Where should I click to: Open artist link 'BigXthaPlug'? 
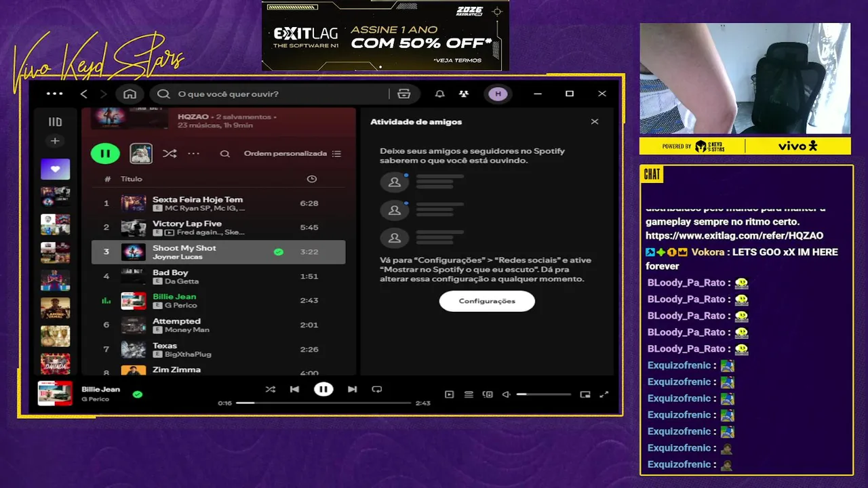tap(188, 354)
